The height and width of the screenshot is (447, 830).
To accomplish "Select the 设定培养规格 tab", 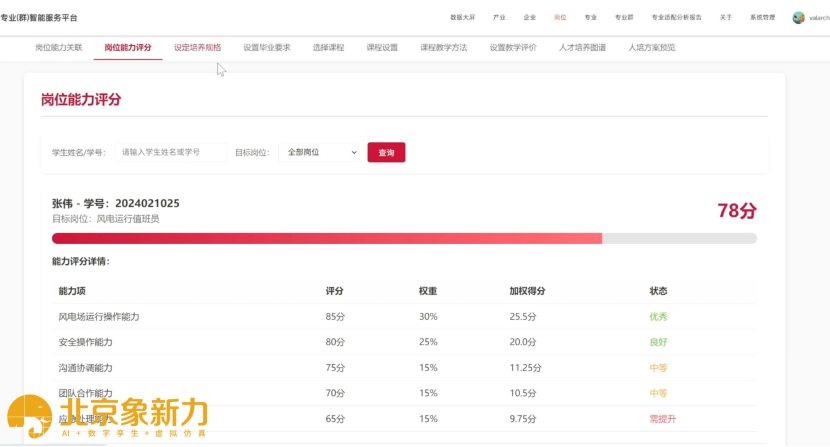I will coord(197,47).
